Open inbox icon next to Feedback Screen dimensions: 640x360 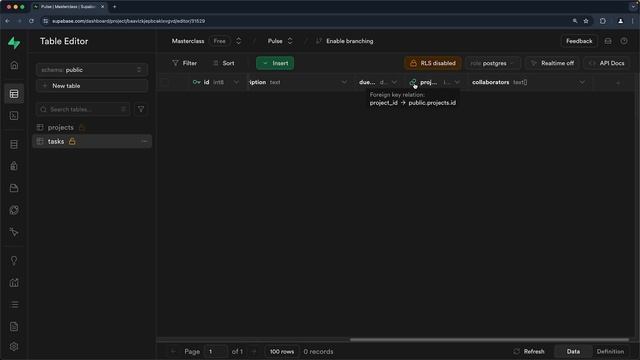pyautogui.click(x=608, y=41)
